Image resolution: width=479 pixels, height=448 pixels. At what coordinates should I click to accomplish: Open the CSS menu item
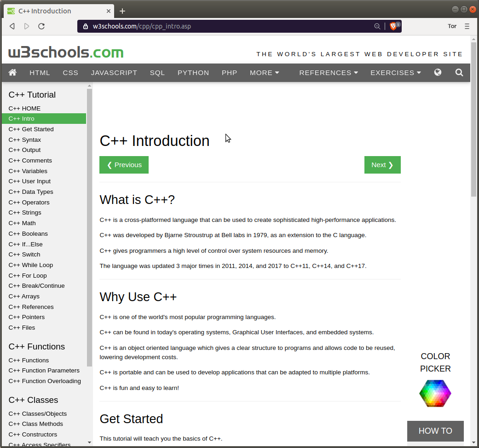[x=70, y=73]
